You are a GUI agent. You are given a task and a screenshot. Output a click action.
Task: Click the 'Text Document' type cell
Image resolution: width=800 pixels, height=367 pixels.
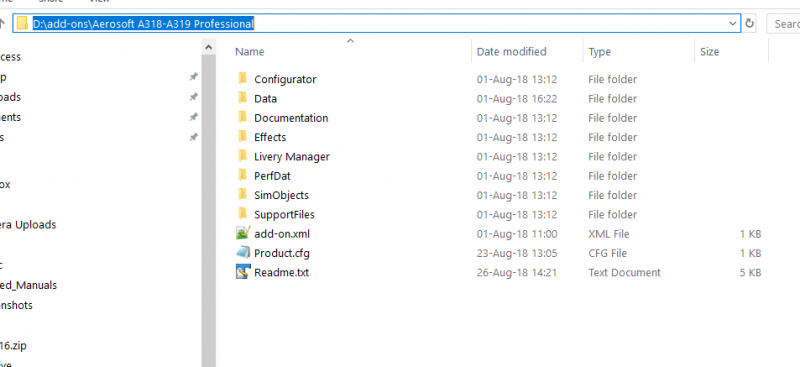624,273
